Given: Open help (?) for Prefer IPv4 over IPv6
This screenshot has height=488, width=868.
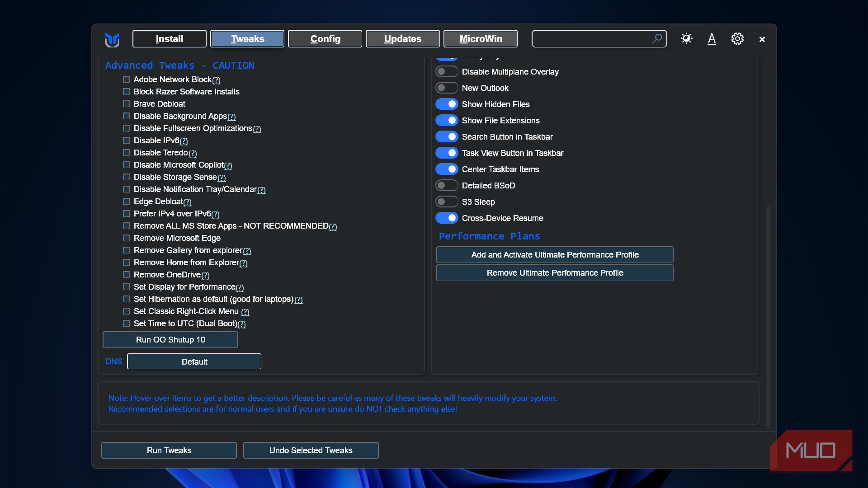Looking at the screenshot, I should tap(216, 214).
